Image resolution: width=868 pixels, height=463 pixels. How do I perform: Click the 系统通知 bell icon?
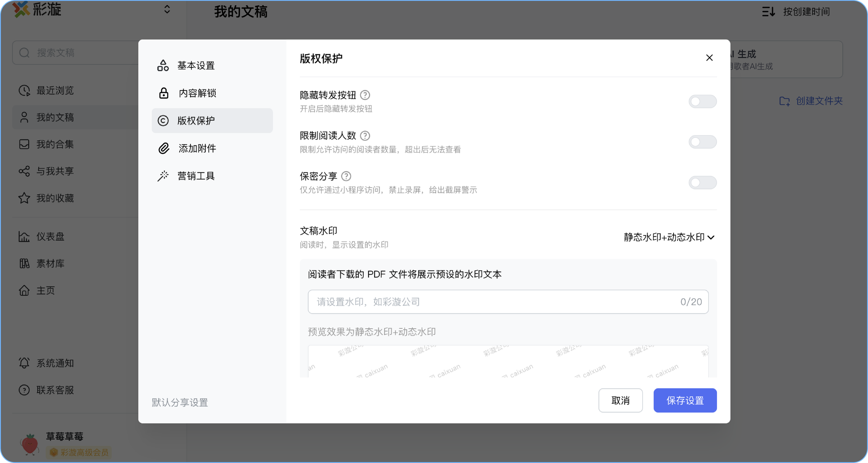(24, 363)
